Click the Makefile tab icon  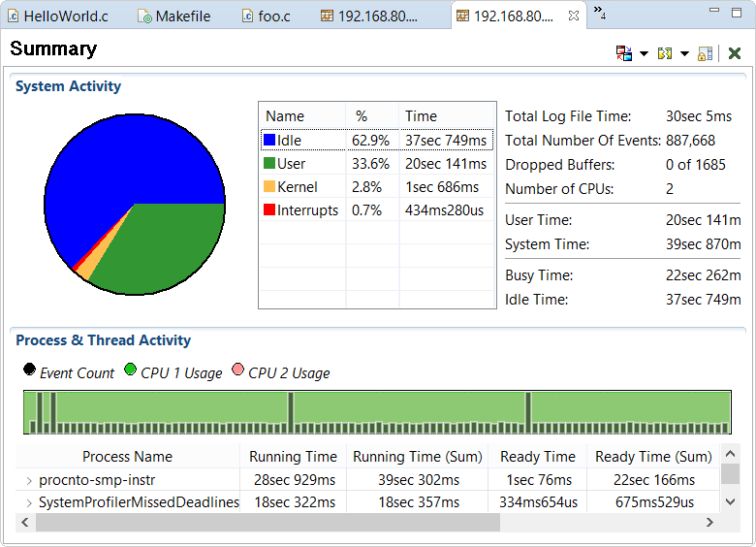(144, 16)
